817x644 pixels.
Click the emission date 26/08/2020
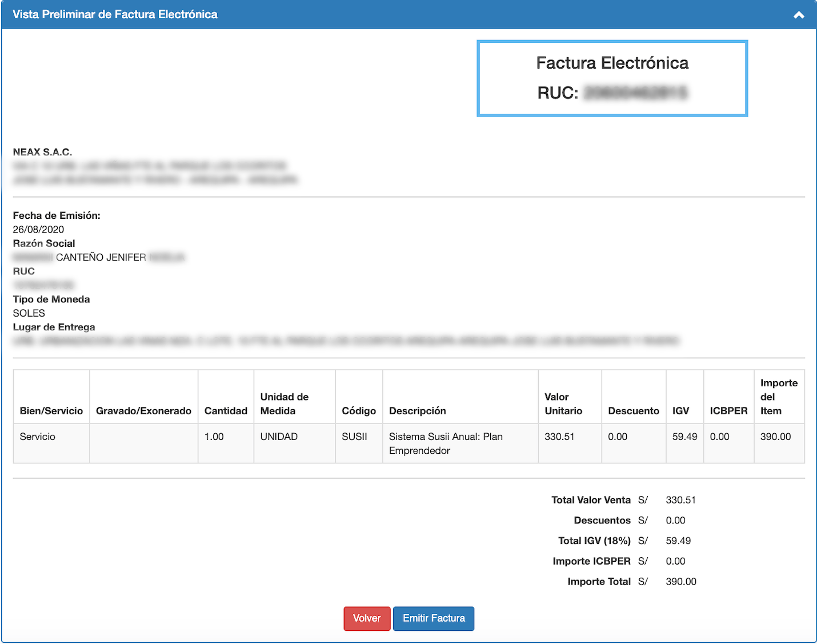38,230
